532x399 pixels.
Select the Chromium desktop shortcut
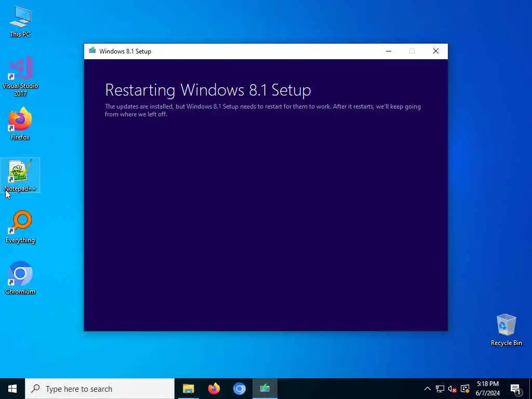coord(20,277)
